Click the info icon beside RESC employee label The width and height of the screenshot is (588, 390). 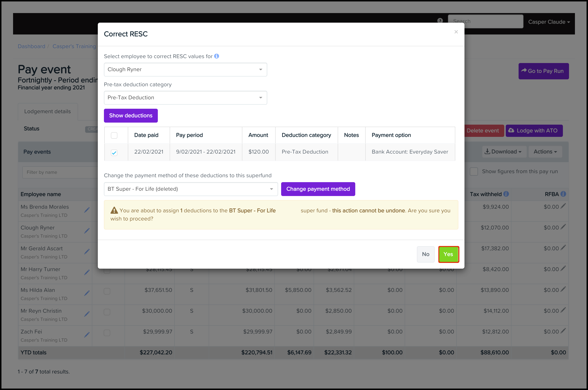click(x=217, y=56)
